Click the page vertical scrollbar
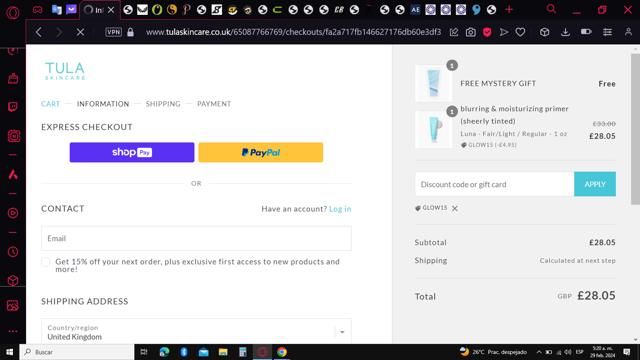Image resolution: width=640 pixels, height=360 pixels. (x=635, y=129)
